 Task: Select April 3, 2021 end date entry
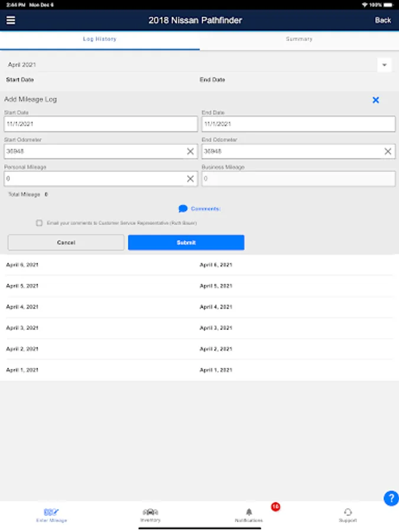point(216,328)
